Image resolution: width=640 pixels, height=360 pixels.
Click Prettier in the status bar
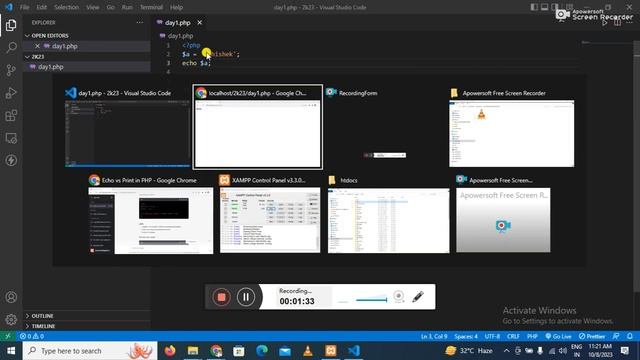pos(592,336)
